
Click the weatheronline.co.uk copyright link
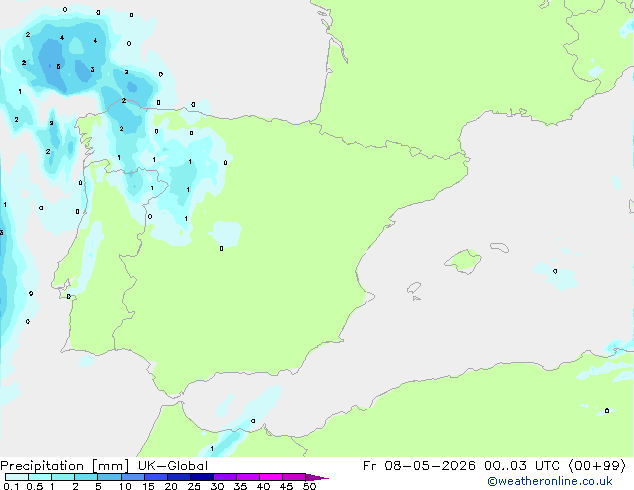(x=550, y=481)
